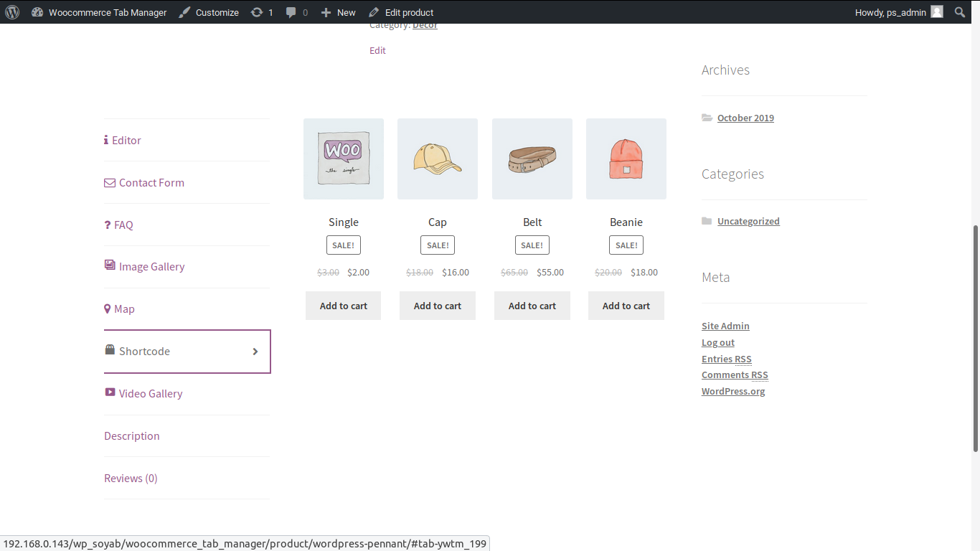Click the pencil icon for Edit product

point(374,12)
